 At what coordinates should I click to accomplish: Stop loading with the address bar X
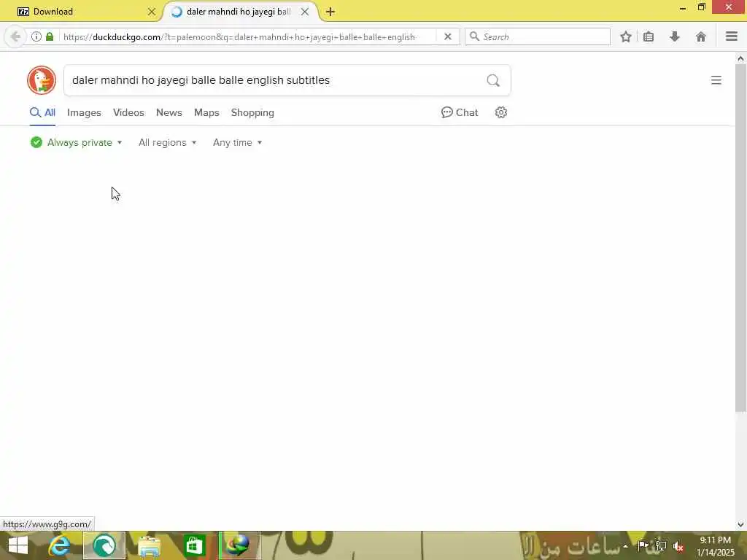pyautogui.click(x=447, y=36)
